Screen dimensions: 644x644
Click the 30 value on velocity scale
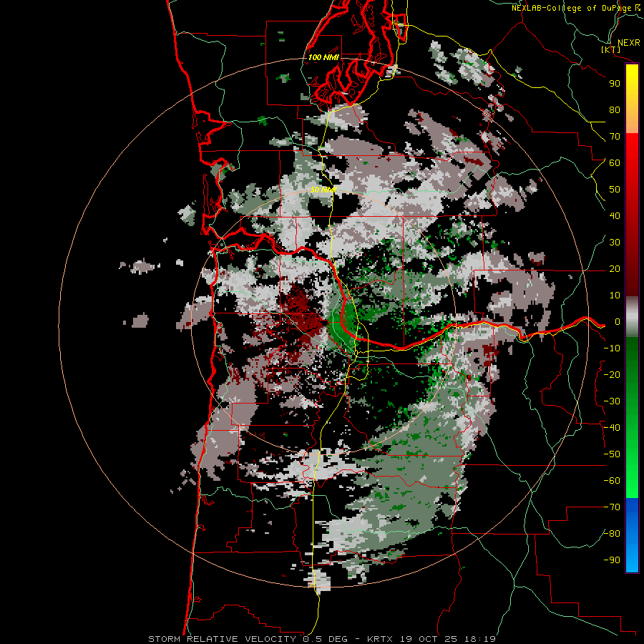[x=615, y=243]
